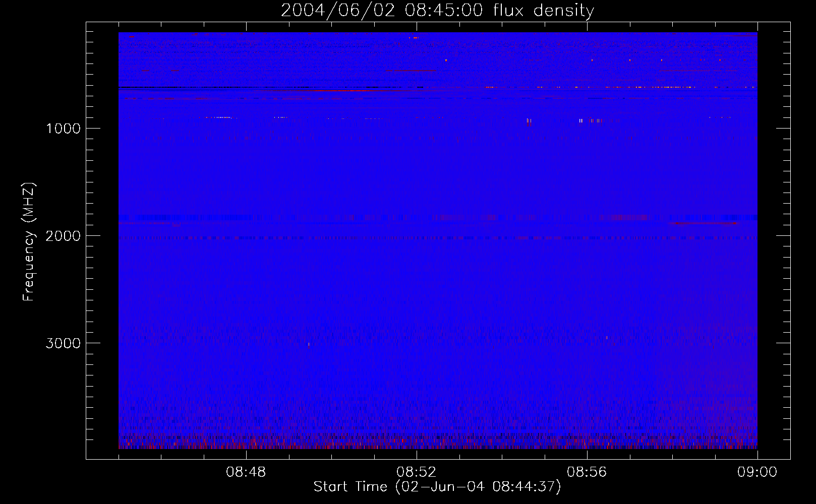The height and width of the screenshot is (504, 816).
Task: Click the plot title '2004/06/02 08:45:00 flux density'
Action: coord(437,11)
